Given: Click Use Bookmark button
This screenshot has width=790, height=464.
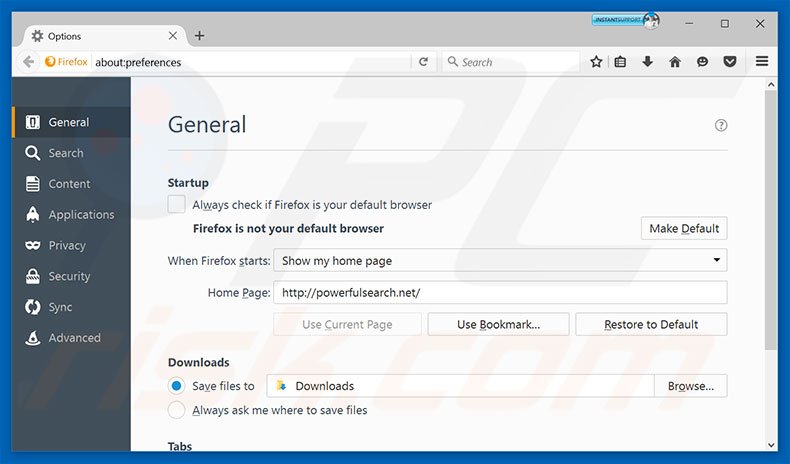Looking at the screenshot, I should point(498,324).
